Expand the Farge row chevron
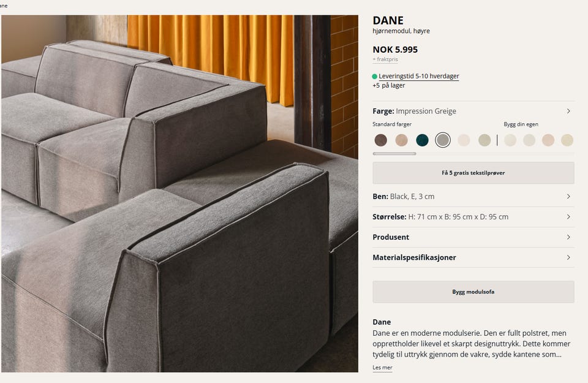 568,111
